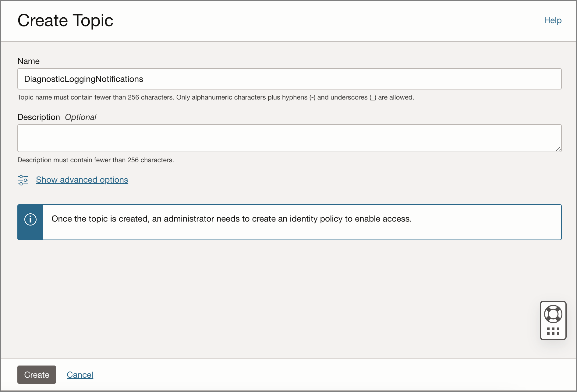577x392 pixels.
Task: Click inside the empty Description box
Action: tap(289, 138)
